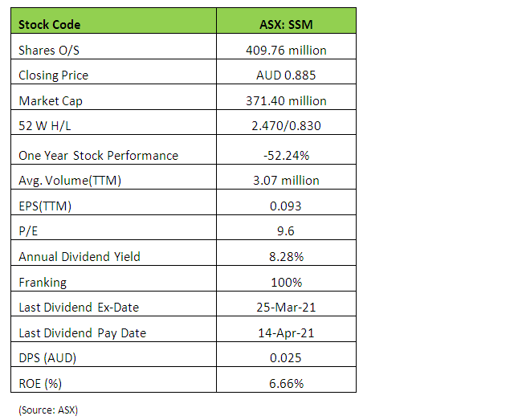The height and width of the screenshot is (420, 514).
Task: Select the 409.76 million value
Action: (286, 50)
